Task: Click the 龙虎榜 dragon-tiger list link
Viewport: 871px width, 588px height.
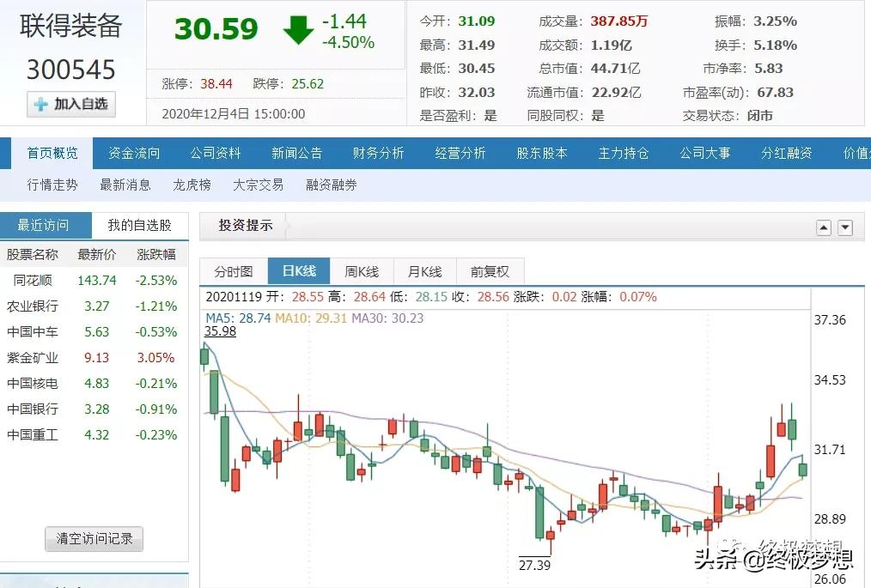Action: coord(191,185)
